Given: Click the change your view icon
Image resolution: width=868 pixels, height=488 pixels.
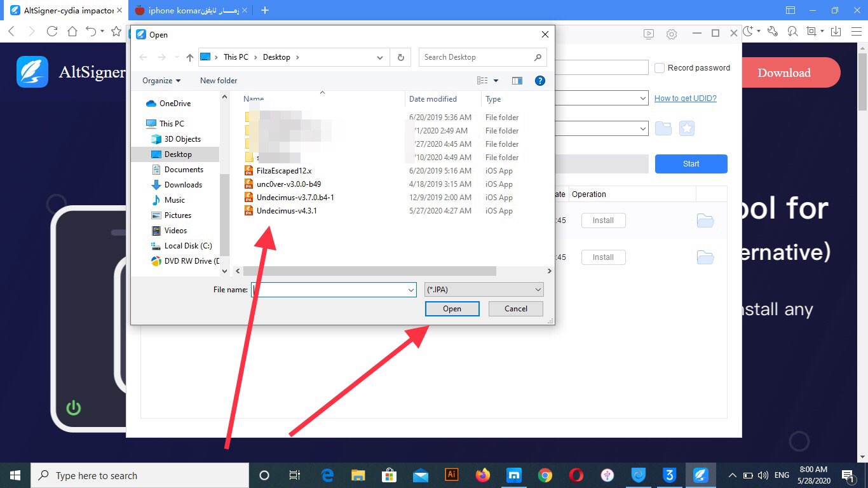Looking at the screenshot, I should 483,81.
